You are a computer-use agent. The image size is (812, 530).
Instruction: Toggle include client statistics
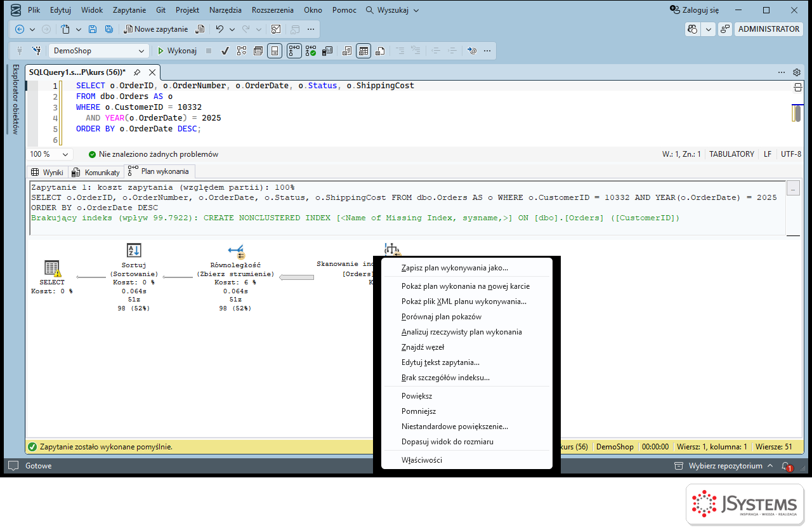(328, 51)
